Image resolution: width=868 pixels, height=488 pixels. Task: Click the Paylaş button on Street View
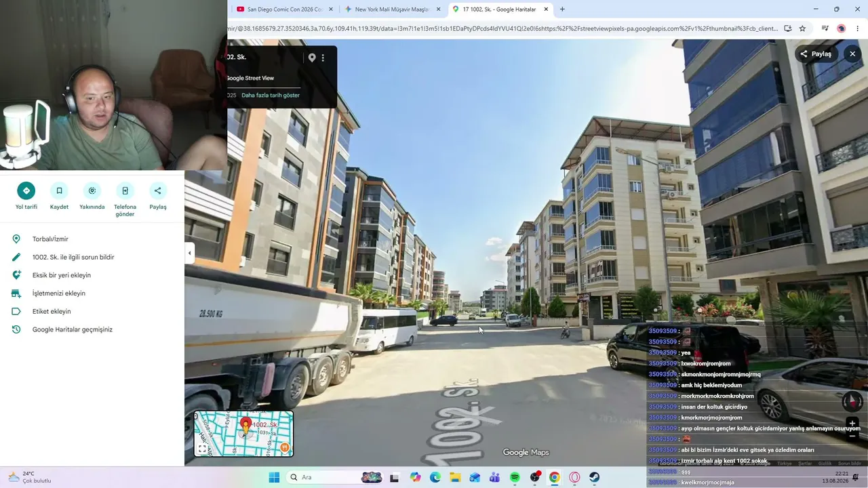pos(816,54)
